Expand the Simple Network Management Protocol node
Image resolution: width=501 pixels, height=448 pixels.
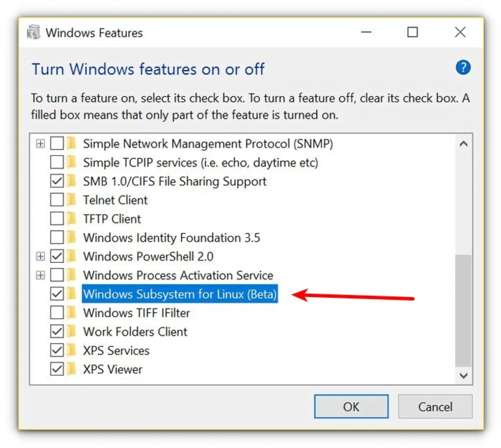tap(40, 143)
